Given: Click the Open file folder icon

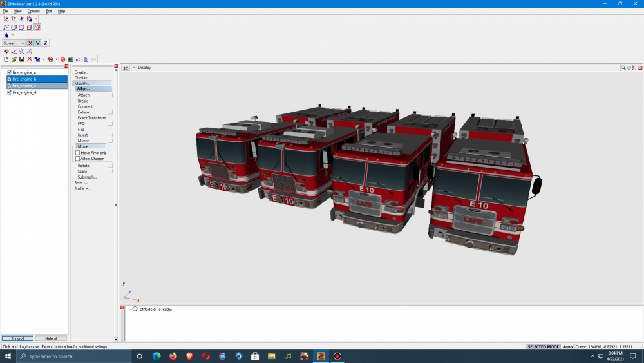Looking at the screenshot, I should click(x=14, y=59).
